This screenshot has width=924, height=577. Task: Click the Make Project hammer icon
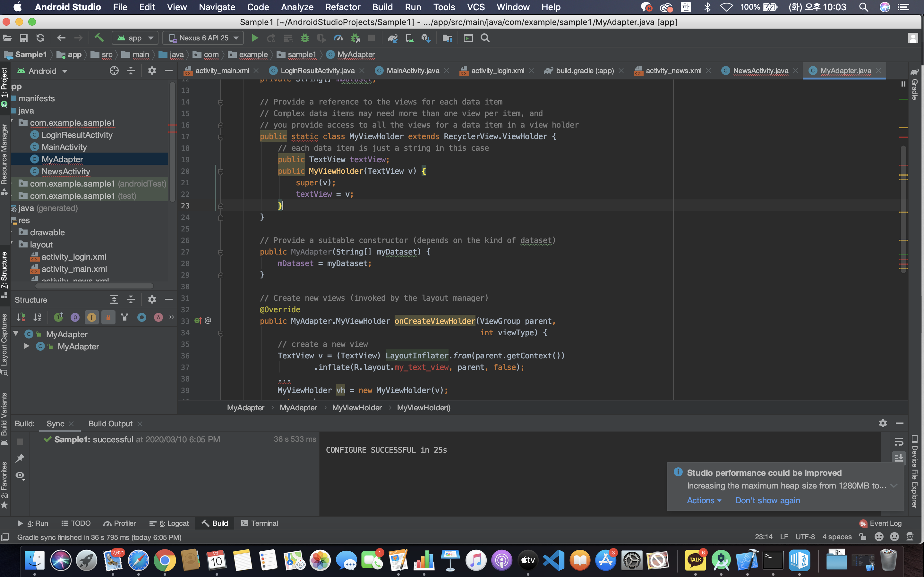click(99, 38)
